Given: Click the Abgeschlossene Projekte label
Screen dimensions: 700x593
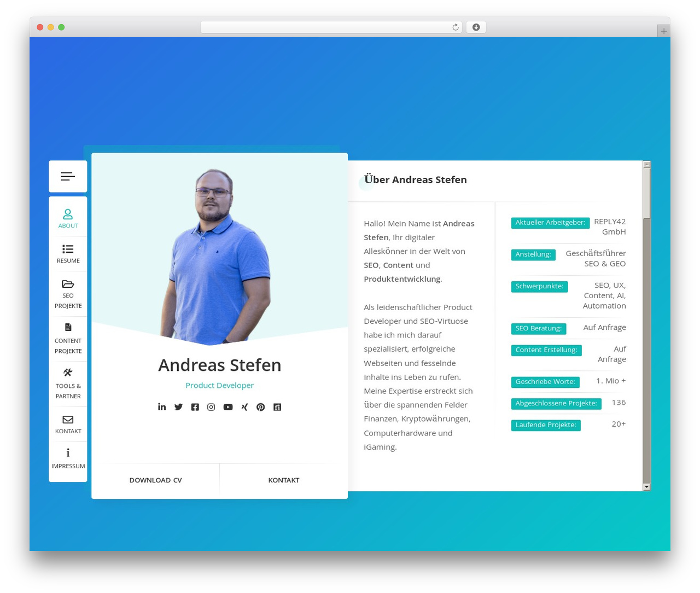Looking at the screenshot, I should 556,403.
